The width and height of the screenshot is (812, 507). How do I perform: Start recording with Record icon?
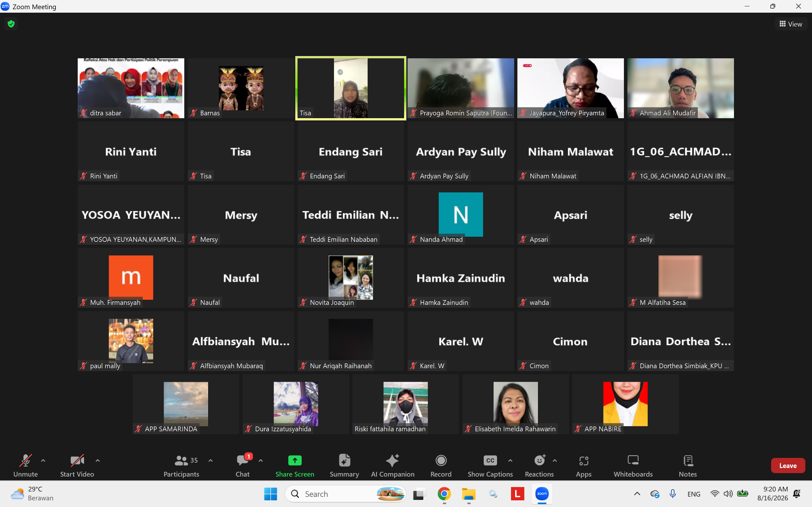[441, 460]
